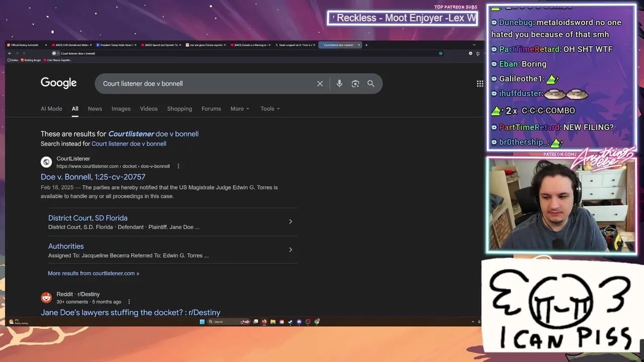Stop loading the page

pyautogui.click(x=24, y=53)
